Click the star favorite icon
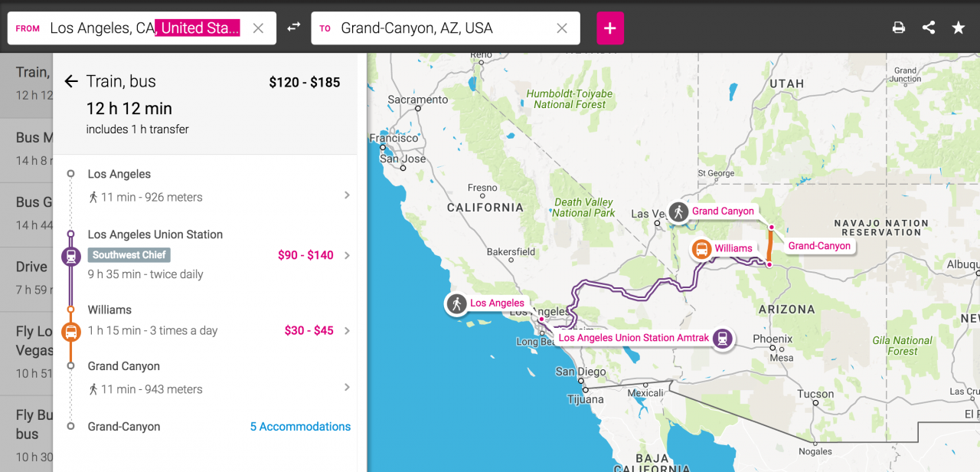Viewport: 980px width, 472px height. click(x=959, y=28)
